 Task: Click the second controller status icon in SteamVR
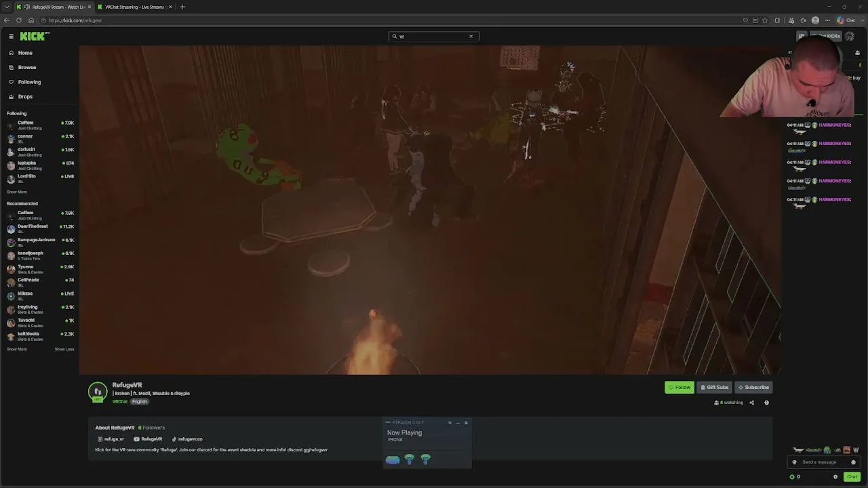(x=426, y=460)
